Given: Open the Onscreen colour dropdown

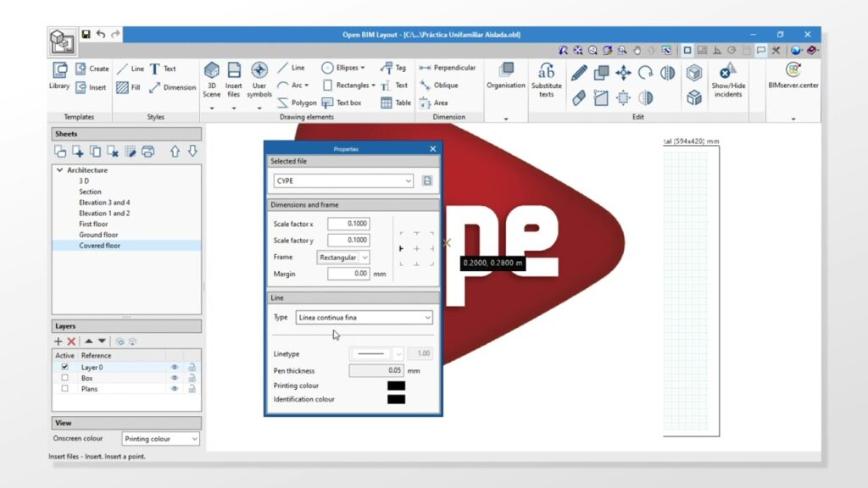Looking at the screenshot, I should (x=160, y=439).
